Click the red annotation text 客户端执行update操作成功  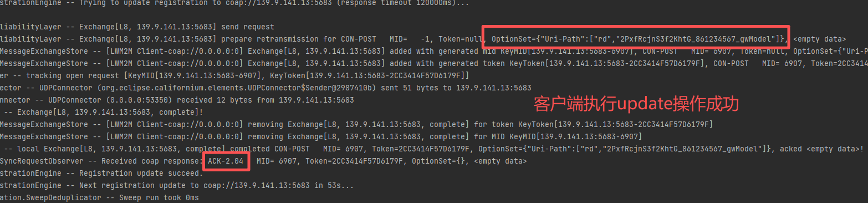[636, 104]
